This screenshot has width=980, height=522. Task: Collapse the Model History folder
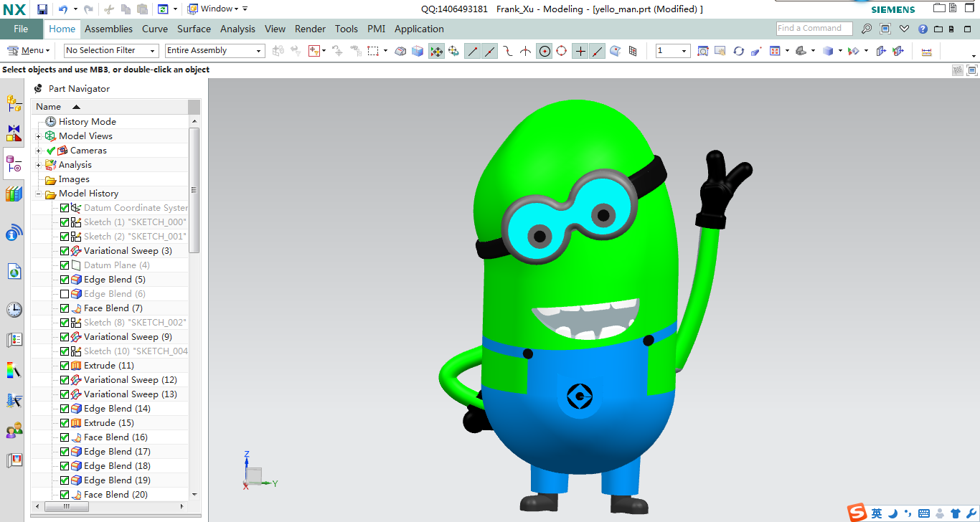(39, 194)
